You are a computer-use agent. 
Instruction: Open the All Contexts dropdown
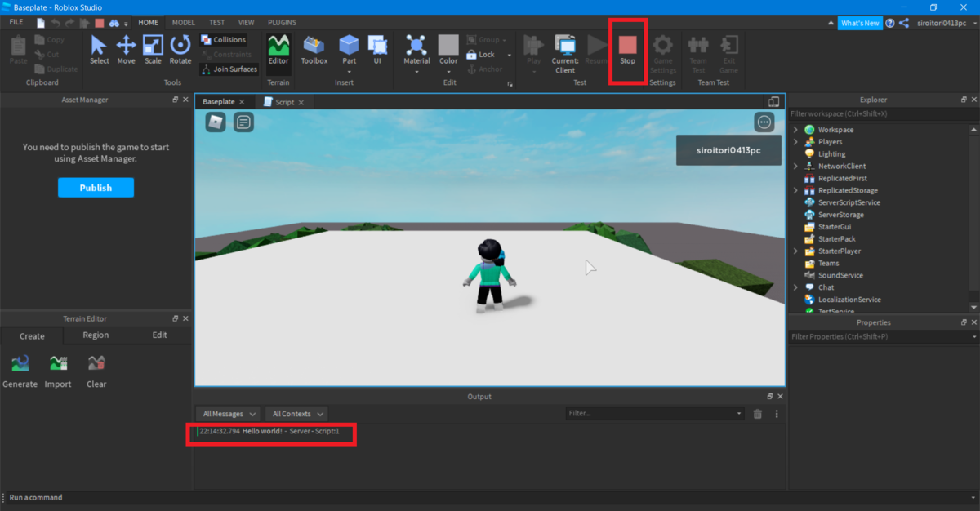pos(297,414)
